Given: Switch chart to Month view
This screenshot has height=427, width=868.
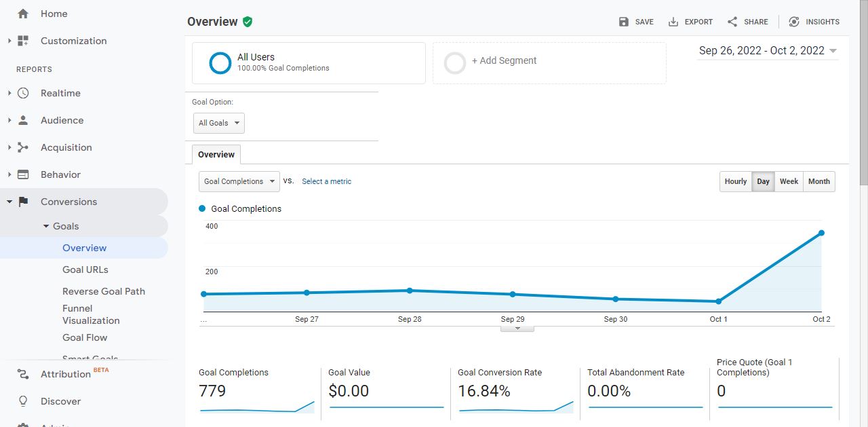Looking at the screenshot, I should 819,181.
